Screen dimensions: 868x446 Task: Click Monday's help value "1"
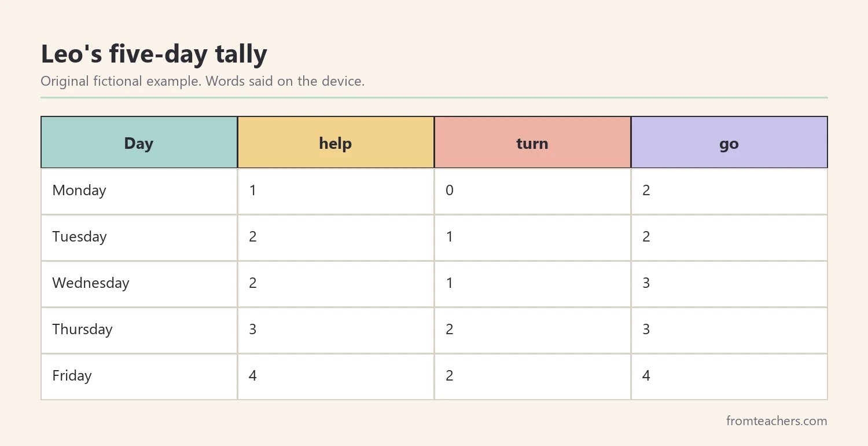pyautogui.click(x=253, y=191)
